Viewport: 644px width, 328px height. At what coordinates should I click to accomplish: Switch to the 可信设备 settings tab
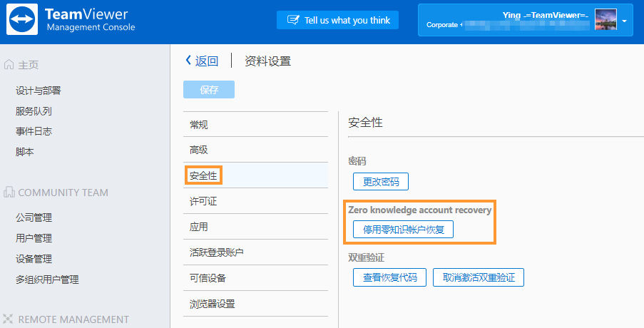[255, 278]
